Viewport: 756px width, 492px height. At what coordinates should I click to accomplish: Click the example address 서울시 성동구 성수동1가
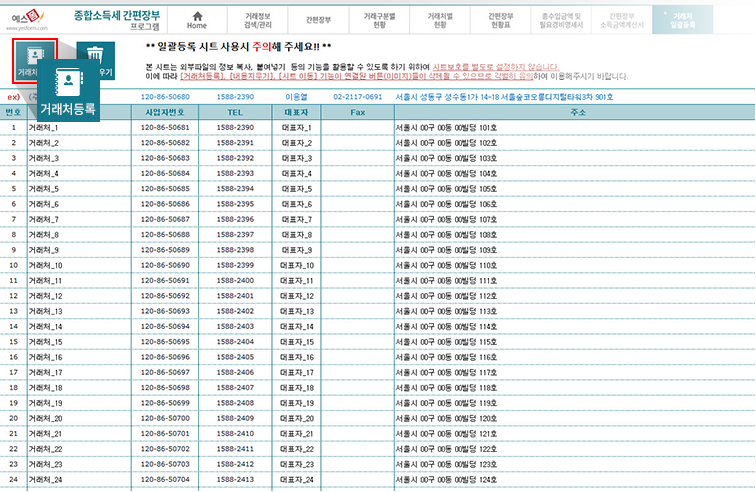[x=504, y=97]
